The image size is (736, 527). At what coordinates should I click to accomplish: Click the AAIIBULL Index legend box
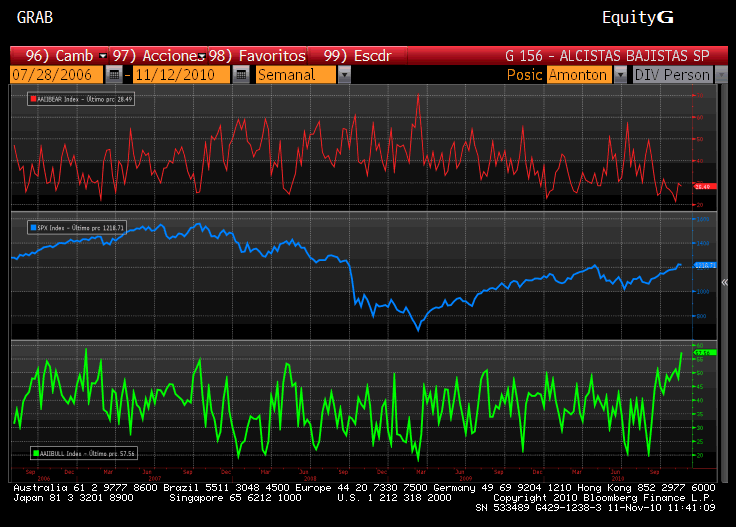[84, 453]
